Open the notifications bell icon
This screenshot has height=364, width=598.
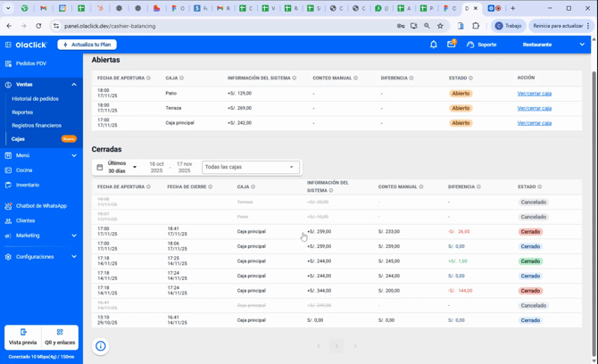tap(434, 45)
